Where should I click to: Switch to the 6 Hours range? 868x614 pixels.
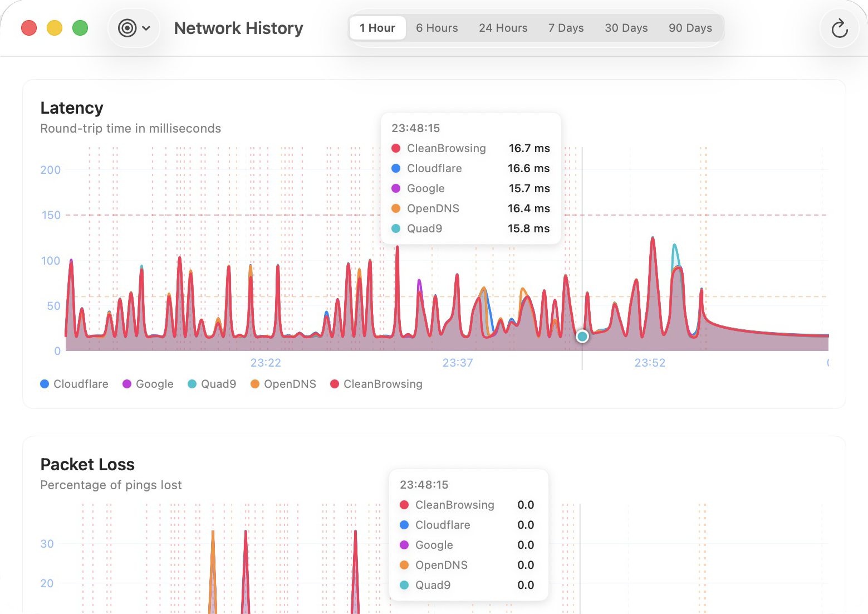tap(437, 28)
